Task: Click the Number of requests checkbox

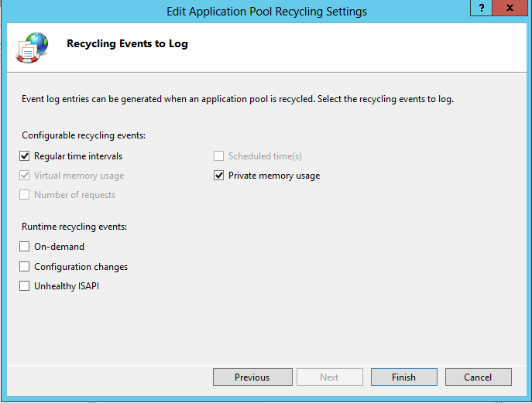Action: pos(25,195)
